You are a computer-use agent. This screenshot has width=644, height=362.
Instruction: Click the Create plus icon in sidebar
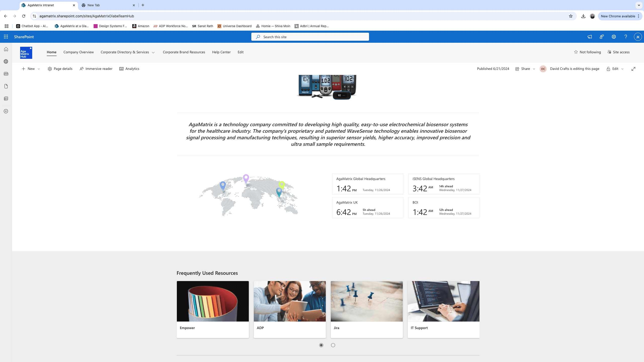pyautogui.click(x=6, y=111)
